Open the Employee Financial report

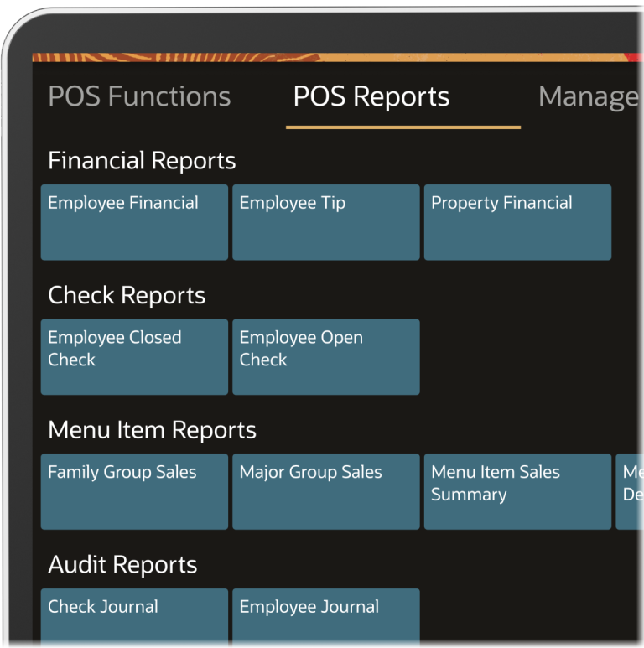(x=134, y=222)
